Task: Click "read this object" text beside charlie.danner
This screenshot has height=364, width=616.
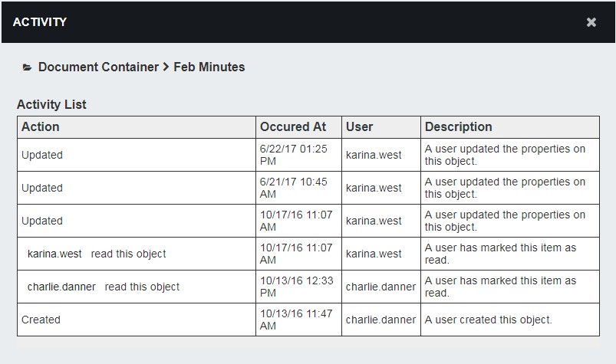Action: coord(142,287)
